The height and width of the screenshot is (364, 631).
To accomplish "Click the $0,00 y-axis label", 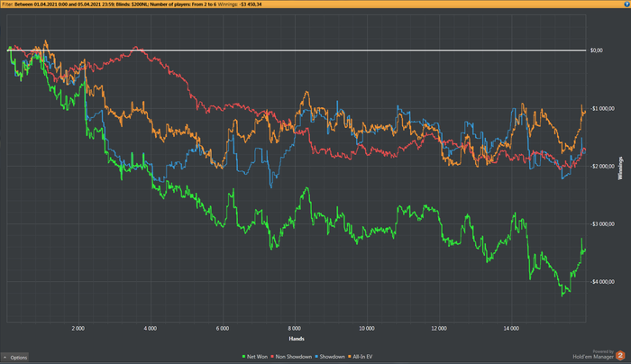I will [x=597, y=50].
